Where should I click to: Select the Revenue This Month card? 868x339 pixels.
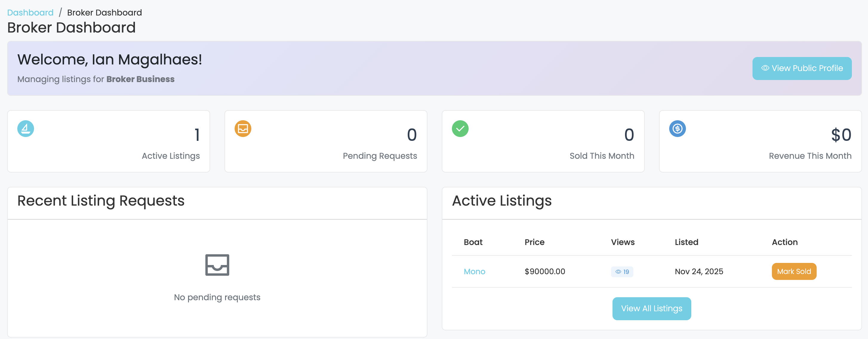[760, 141]
